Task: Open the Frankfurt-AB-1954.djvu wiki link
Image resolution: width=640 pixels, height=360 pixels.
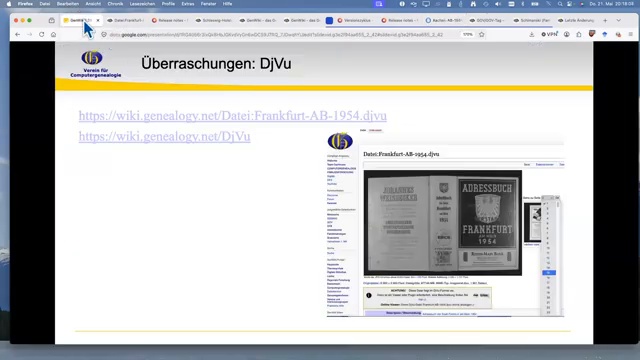Action: (x=233, y=116)
